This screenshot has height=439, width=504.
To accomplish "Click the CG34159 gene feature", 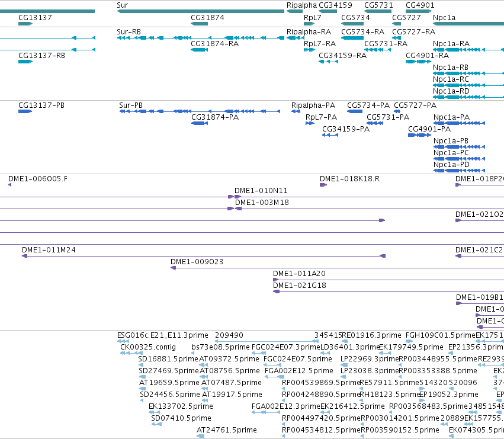I will (x=328, y=11).
